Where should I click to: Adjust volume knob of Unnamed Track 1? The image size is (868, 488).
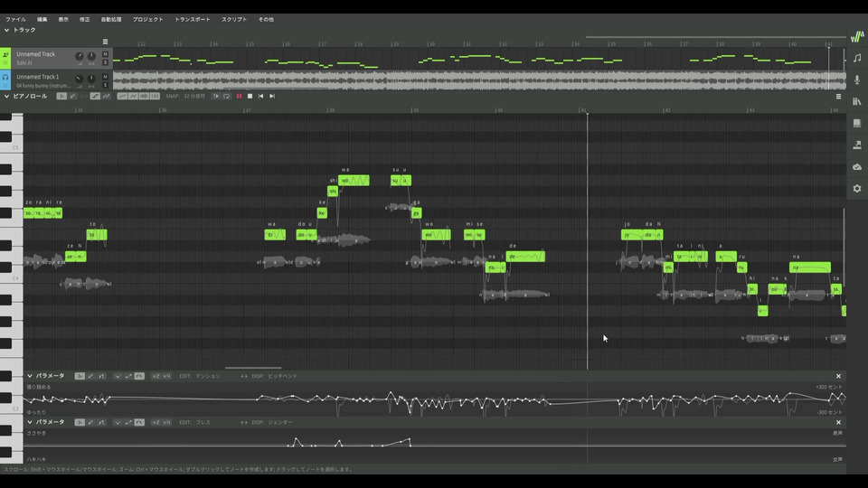[80, 79]
